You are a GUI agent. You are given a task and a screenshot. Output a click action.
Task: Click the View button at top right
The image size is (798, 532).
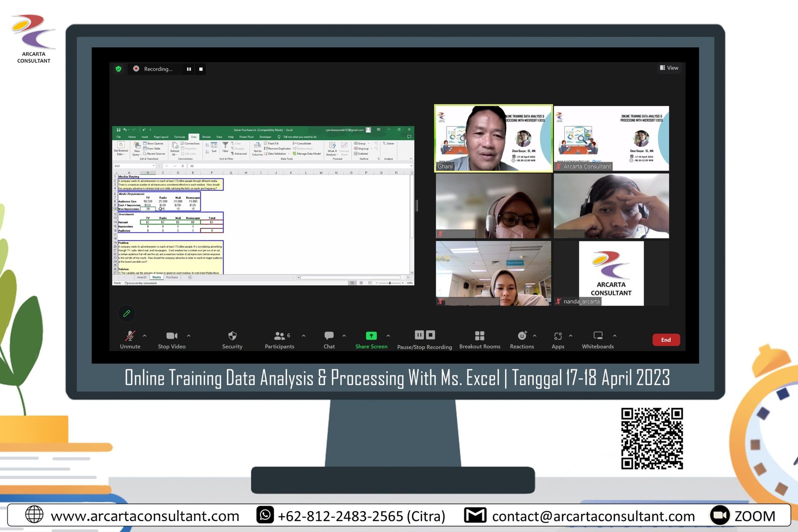click(x=669, y=68)
